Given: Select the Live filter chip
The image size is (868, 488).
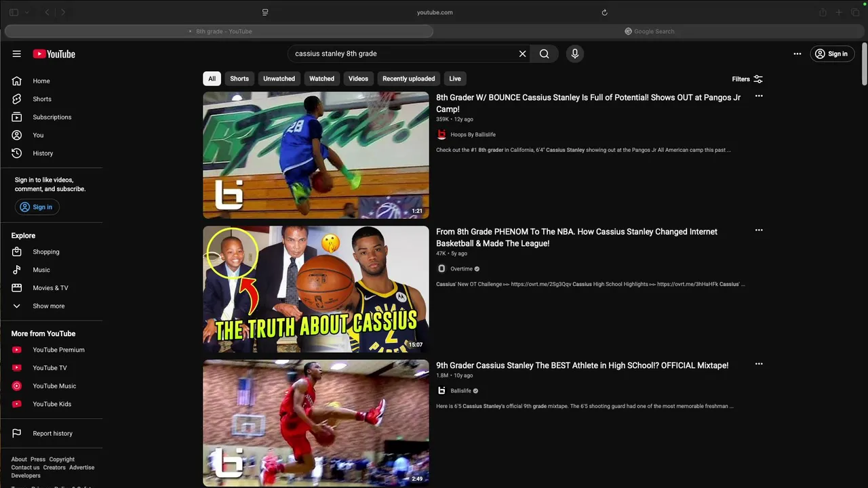Looking at the screenshot, I should coord(455,79).
